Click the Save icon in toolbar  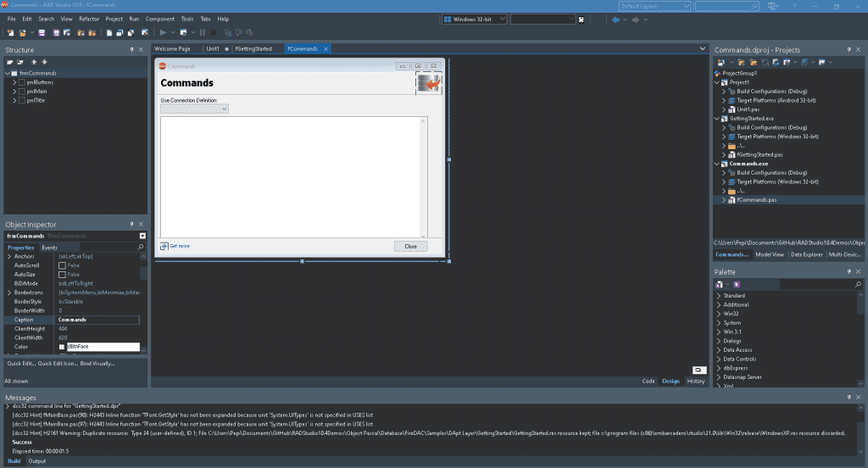(42, 33)
